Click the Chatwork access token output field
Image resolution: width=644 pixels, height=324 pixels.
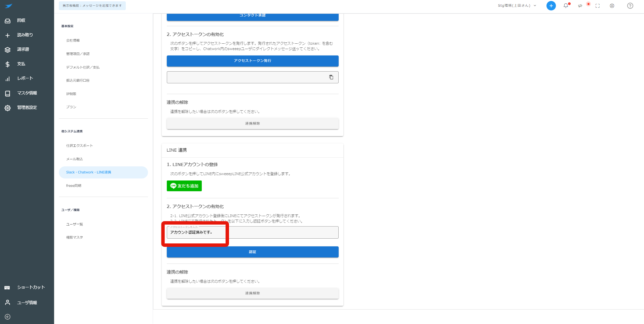pos(253,77)
